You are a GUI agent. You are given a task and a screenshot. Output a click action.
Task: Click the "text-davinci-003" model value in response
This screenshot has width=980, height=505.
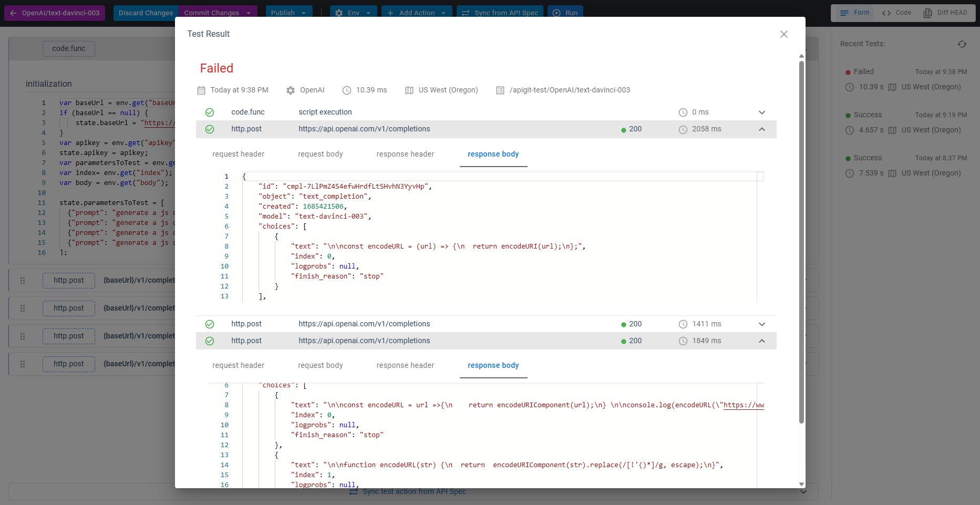pyautogui.click(x=331, y=217)
